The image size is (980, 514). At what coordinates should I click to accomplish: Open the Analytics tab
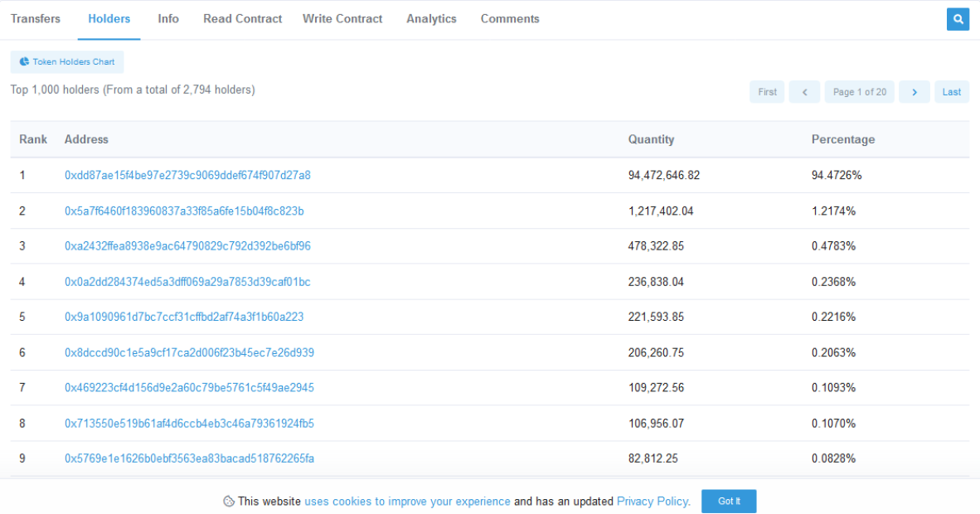[431, 19]
